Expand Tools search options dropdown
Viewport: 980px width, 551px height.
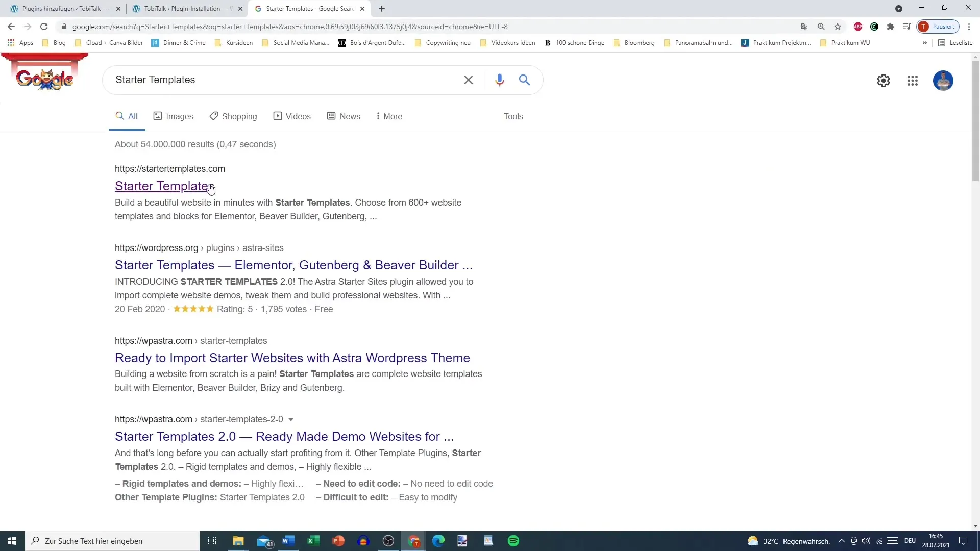pos(513,116)
